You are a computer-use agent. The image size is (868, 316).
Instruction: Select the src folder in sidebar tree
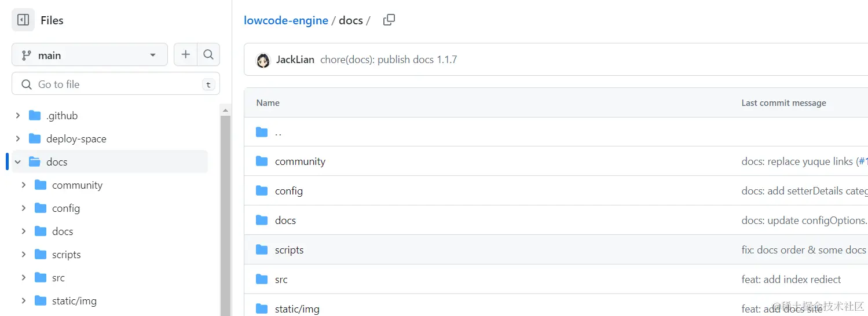coord(58,278)
